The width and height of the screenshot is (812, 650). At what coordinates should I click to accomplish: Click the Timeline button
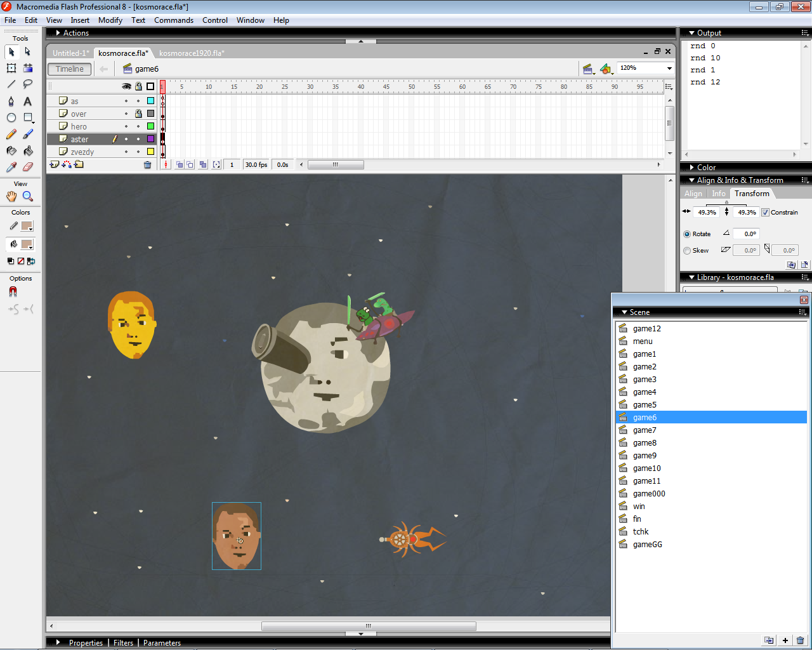click(x=69, y=69)
